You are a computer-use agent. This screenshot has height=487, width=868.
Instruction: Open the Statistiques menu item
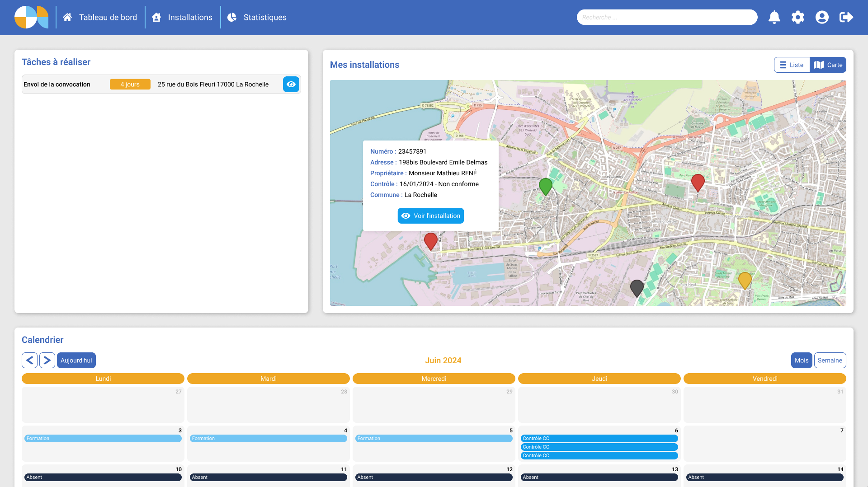point(257,17)
